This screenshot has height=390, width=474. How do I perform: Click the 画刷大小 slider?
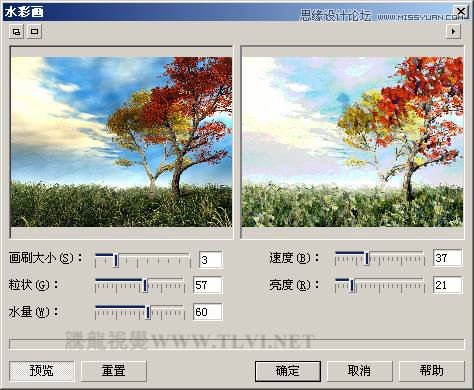click(143, 260)
